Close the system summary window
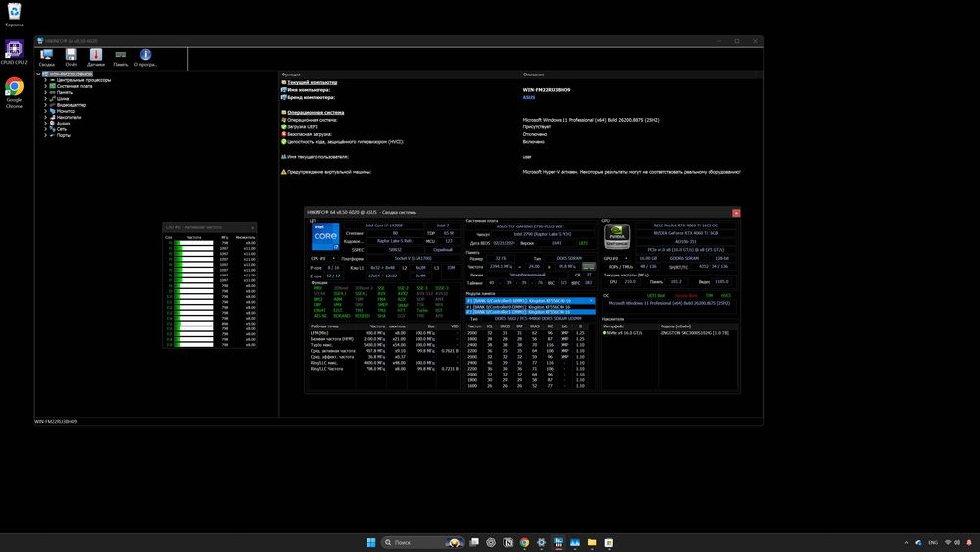This screenshot has width=980, height=552. click(736, 213)
